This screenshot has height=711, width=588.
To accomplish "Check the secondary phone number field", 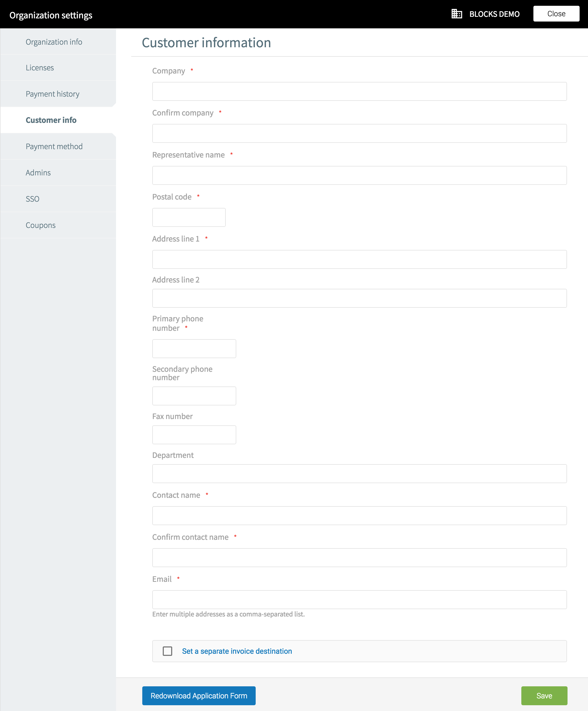I will (194, 395).
